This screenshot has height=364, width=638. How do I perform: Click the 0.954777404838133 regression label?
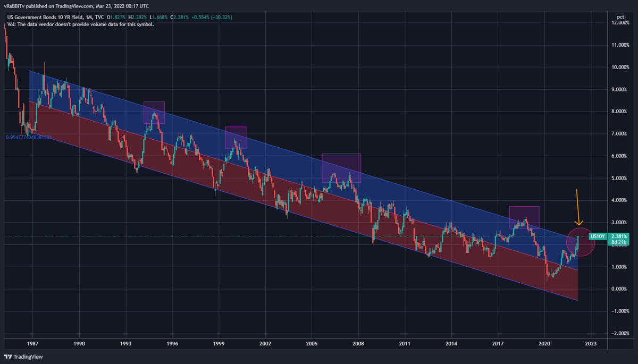pyautogui.click(x=29, y=137)
